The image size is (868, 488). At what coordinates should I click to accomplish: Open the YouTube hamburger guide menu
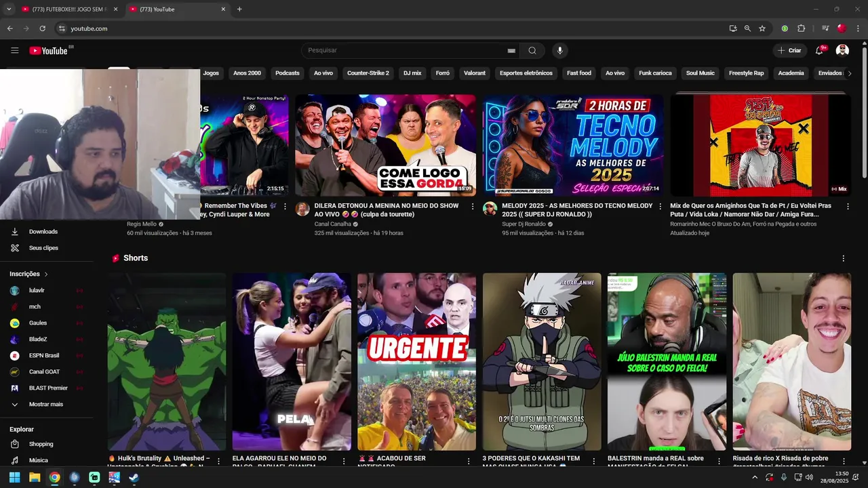(x=15, y=50)
